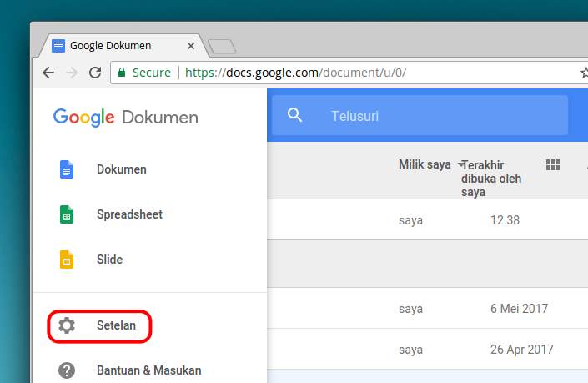Close the Google Dokumen tab
The width and height of the screenshot is (588, 383).
pyautogui.click(x=191, y=46)
